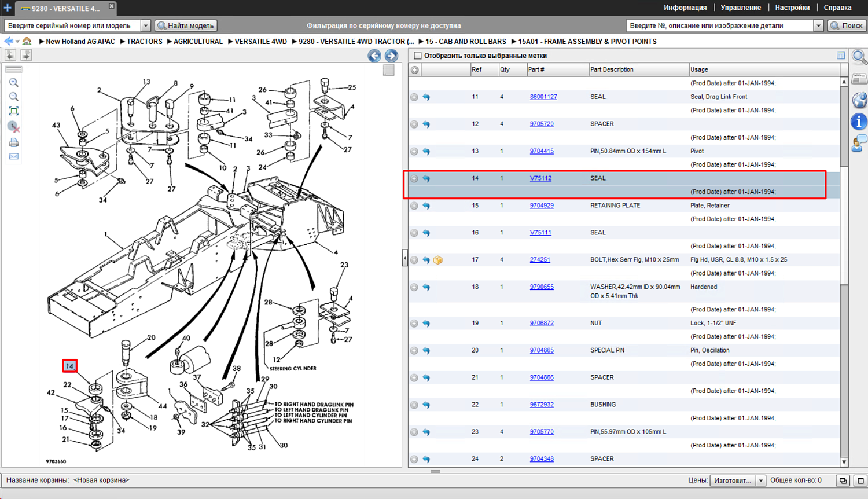Sort the table by the Ref column header
868x499 pixels.
pyautogui.click(x=484, y=69)
